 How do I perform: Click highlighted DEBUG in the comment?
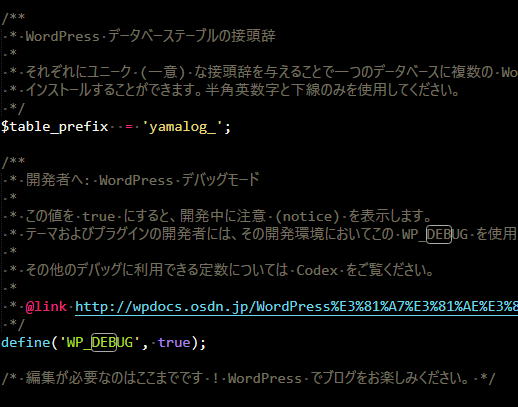point(439,234)
